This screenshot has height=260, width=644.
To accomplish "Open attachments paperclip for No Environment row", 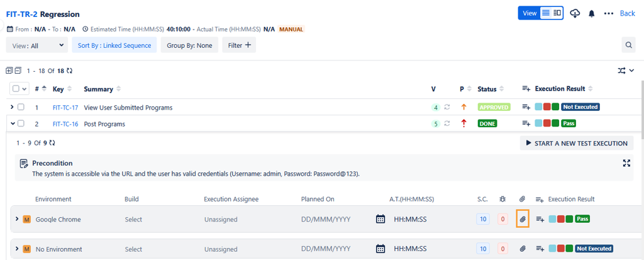I will coord(523,249).
